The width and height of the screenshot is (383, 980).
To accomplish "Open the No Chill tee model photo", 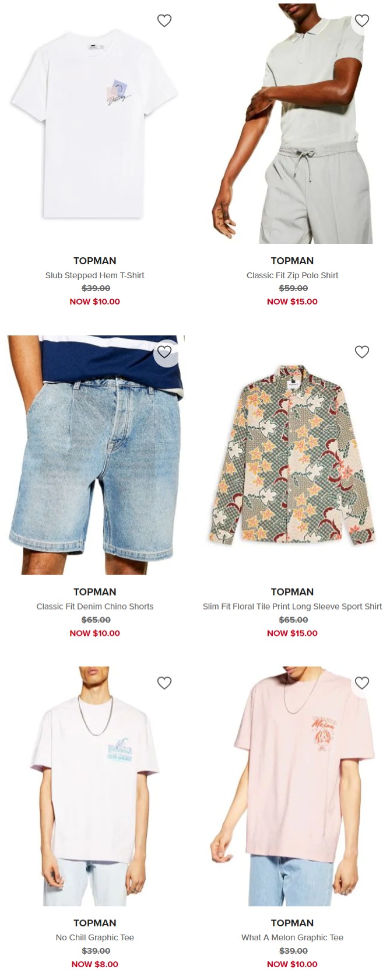I will [x=95, y=786].
